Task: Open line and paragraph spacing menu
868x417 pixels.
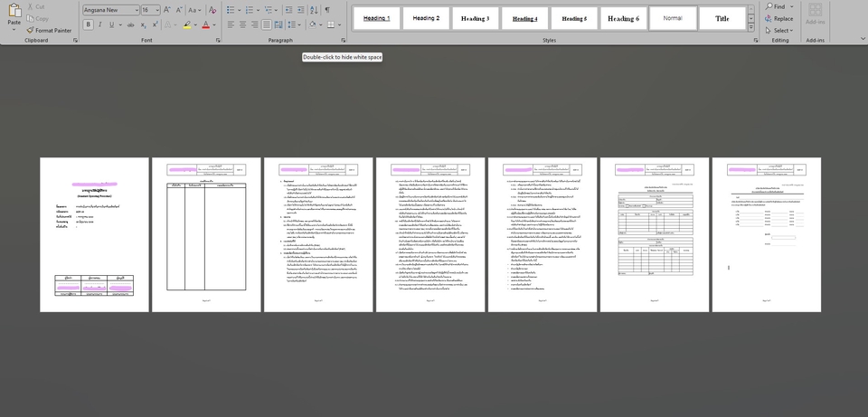Action: click(293, 25)
